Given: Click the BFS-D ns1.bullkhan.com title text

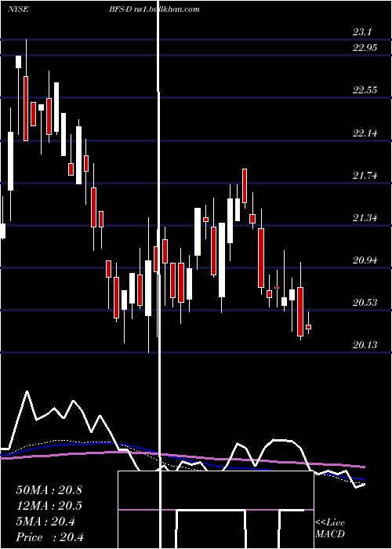Looking at the screenshot, I should pyautogui.click(x=154, y=9).
